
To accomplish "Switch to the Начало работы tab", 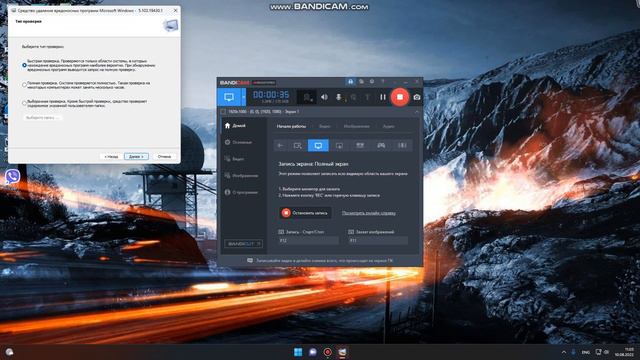I will tap(291, 127).
